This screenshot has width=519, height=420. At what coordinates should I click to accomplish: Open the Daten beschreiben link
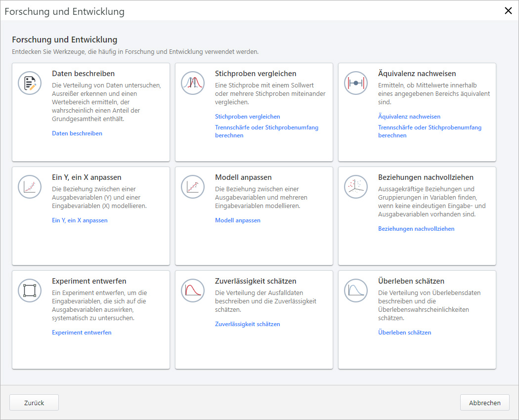click(x=77, y=133)
